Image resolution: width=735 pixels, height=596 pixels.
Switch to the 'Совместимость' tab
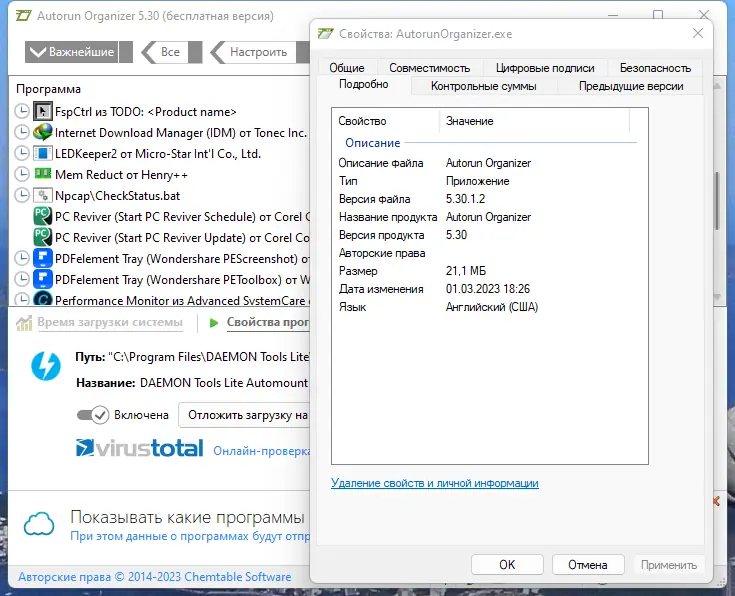coord(429,68)
